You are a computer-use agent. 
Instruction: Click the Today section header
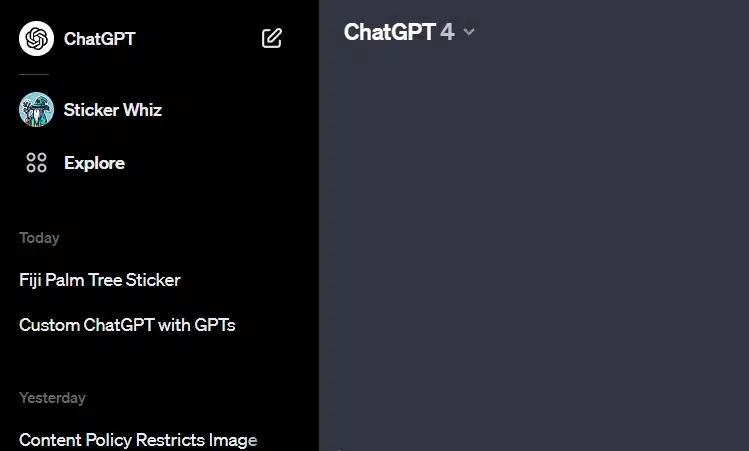coord(39,237)
